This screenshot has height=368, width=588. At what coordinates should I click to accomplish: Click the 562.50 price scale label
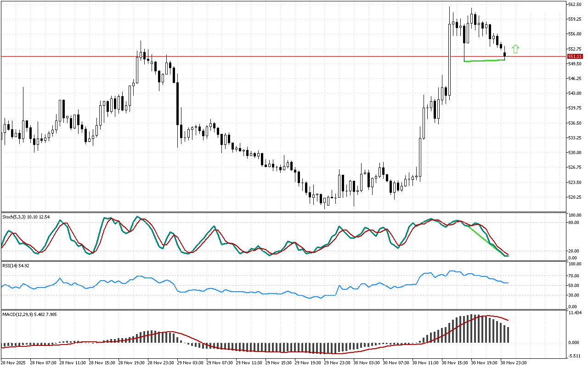pos(575,4)
